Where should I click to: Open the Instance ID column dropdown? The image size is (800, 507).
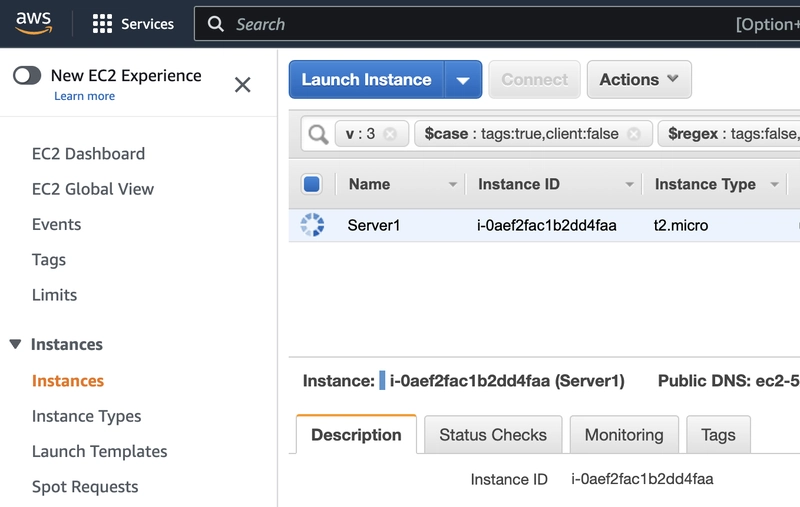point(630,185)
